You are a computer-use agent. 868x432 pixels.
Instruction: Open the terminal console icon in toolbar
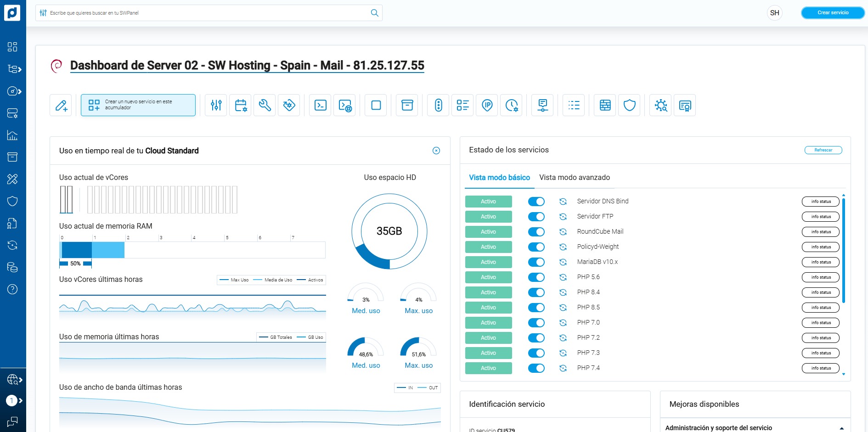[x=320, y=105]
